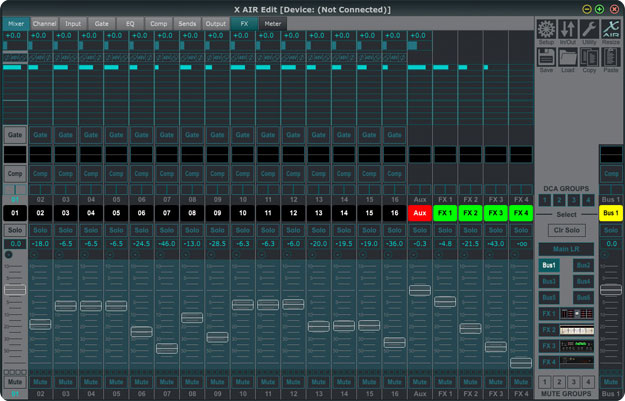Select the FX 2 send button

click(x=549, y=330)
